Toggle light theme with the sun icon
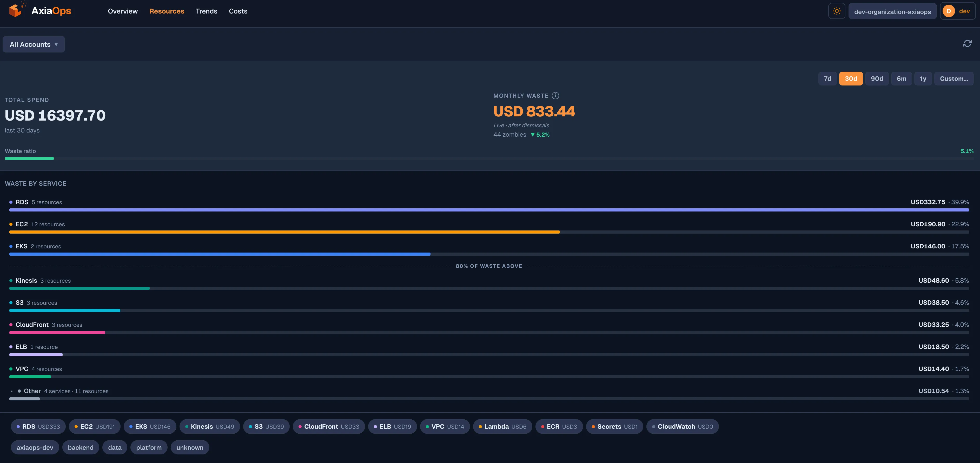This screenshot has height=463, width=980. pos(837,11)
